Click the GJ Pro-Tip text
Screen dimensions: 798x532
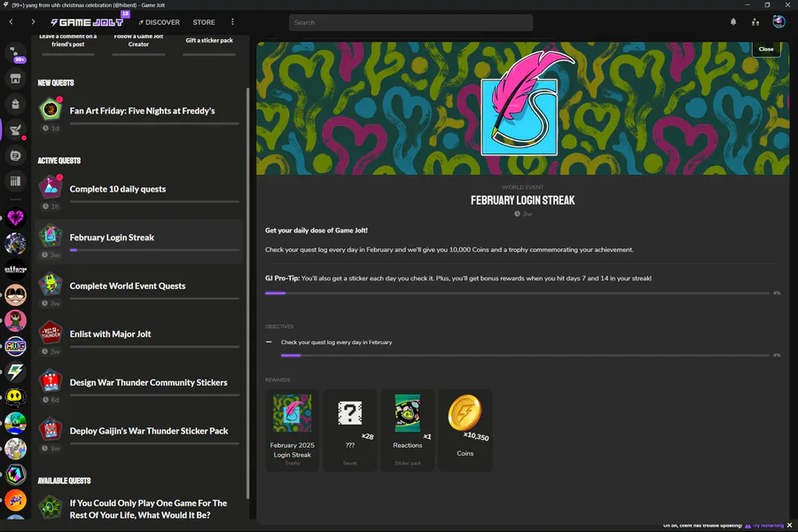pos(458,278)
